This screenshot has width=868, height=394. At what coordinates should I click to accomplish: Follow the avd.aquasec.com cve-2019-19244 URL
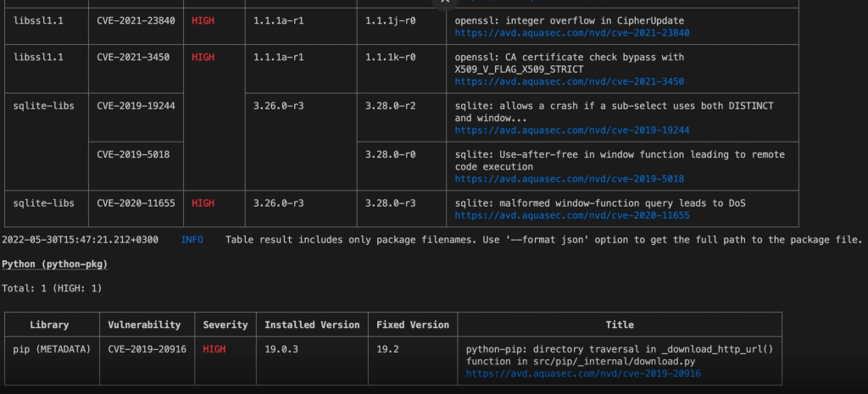(x=572, y=130)
